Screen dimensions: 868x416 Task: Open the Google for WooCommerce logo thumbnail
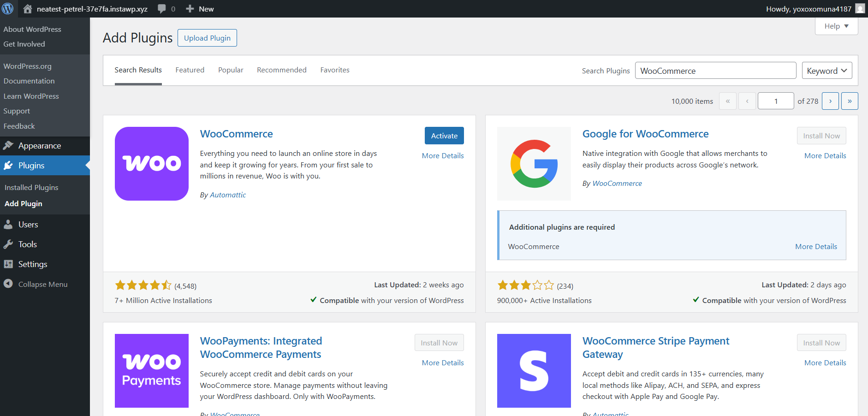(534, 164)
